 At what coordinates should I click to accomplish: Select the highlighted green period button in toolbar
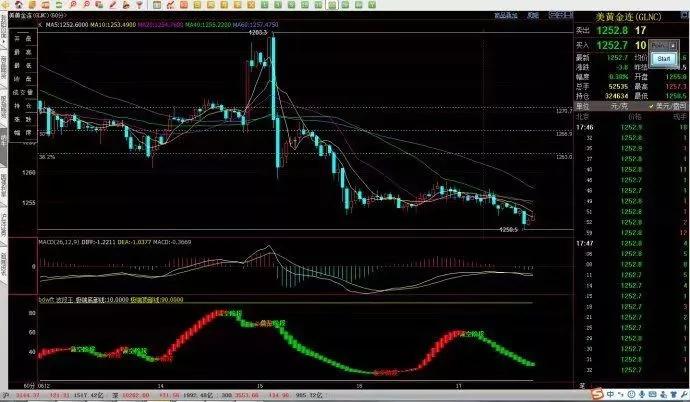pyautogui.click(x=332, y=5)
